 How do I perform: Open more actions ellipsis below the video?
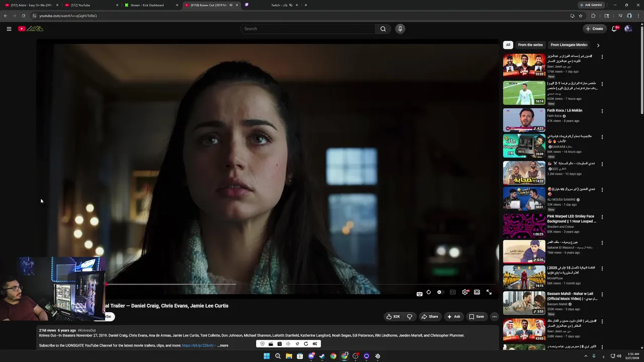click(x=495, y=317)
